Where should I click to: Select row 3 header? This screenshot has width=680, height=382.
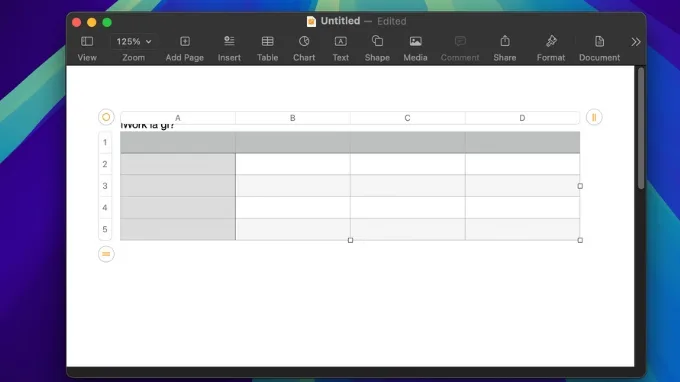click(x=105, y=186)
